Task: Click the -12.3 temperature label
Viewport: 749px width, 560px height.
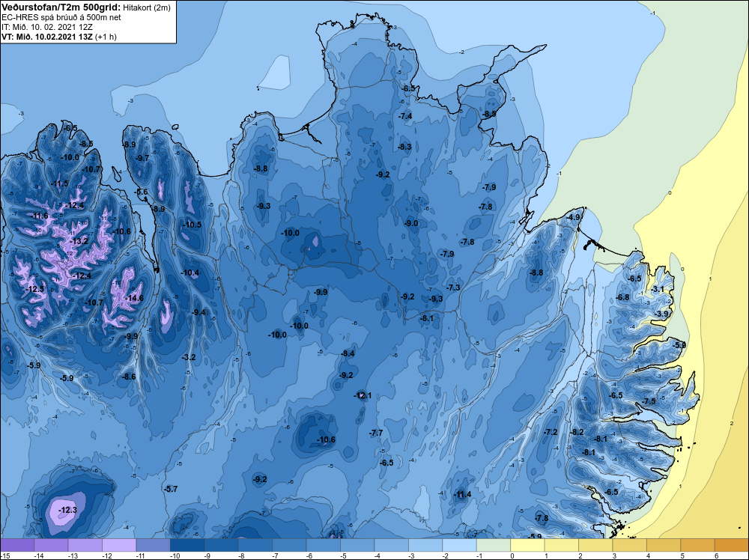Action: click(68, 510)
